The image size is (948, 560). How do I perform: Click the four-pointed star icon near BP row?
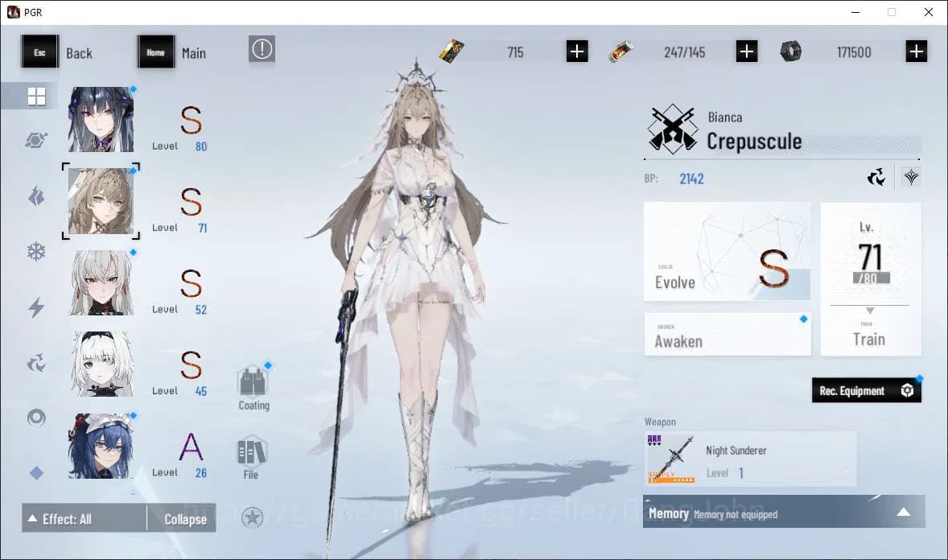(x=910, y=176)
